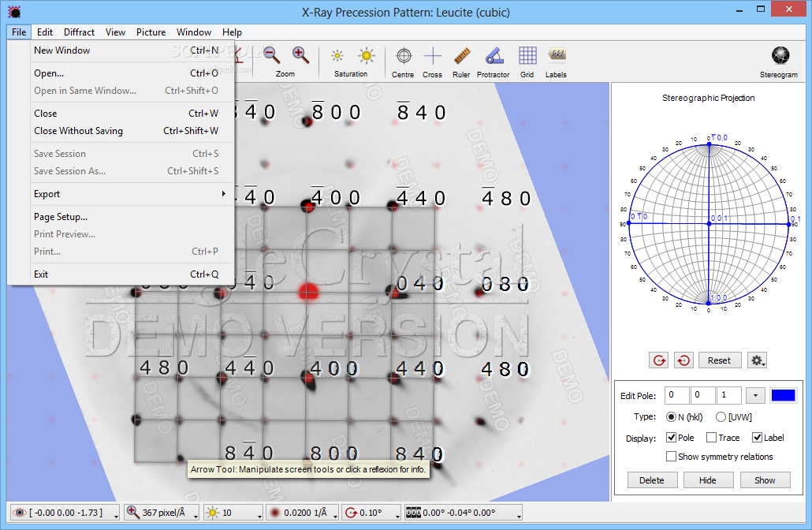Open the Help menu
The height and width of the screenshot is (530, 812).
(232, 32)
